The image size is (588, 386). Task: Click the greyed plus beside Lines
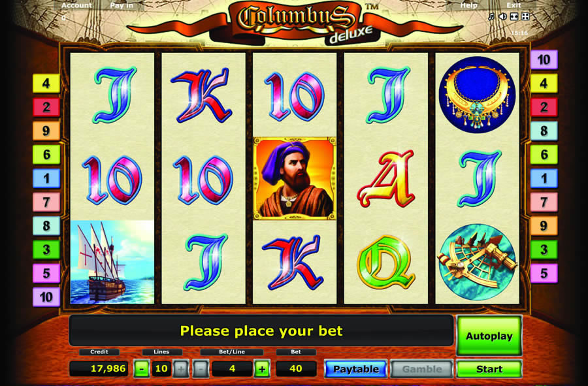pos(181,369)
